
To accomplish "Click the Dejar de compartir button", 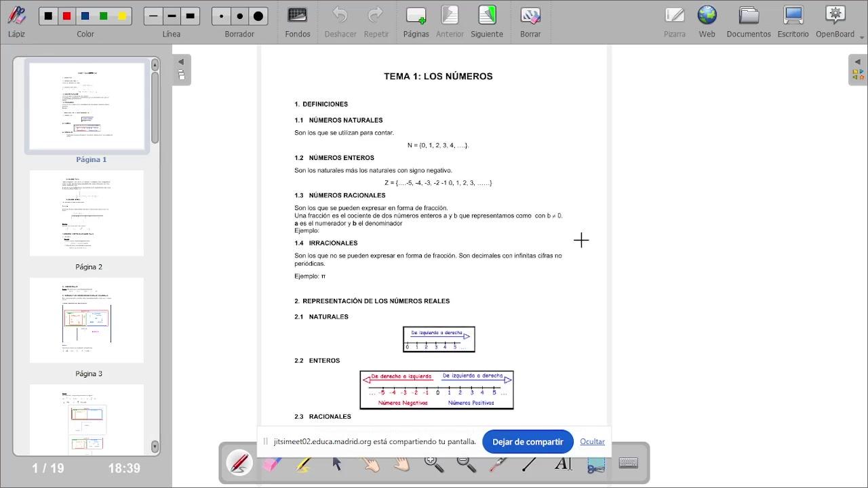I will 528,442.
